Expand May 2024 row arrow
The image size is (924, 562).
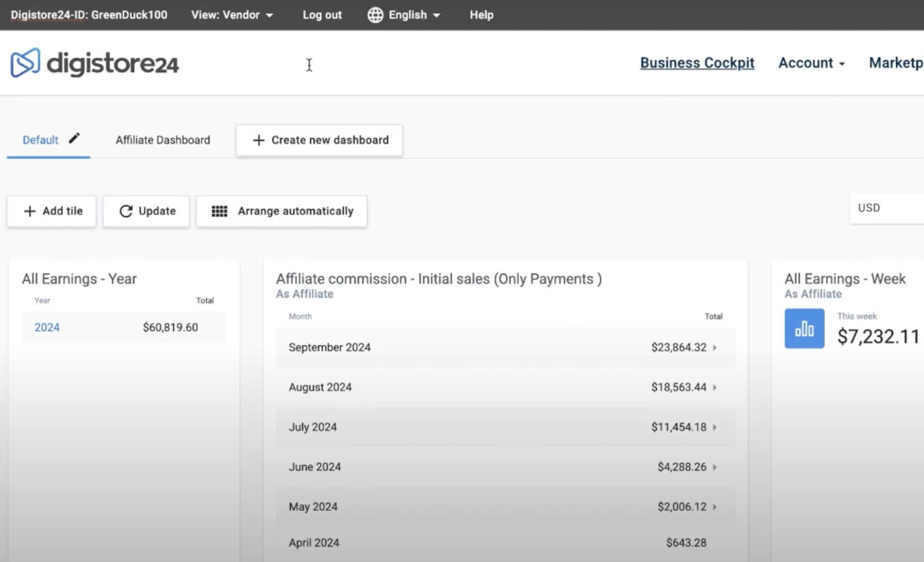pyautogui.click(x=715, y=507)
